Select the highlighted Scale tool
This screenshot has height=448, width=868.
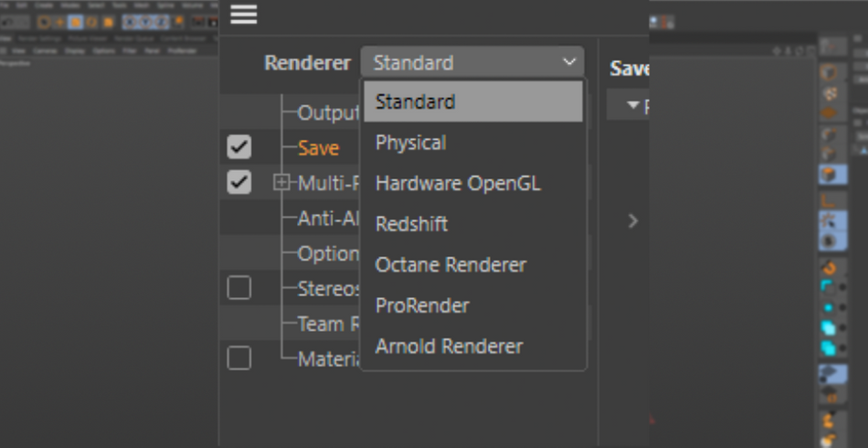pyautogui.click(x=77, y=21)
